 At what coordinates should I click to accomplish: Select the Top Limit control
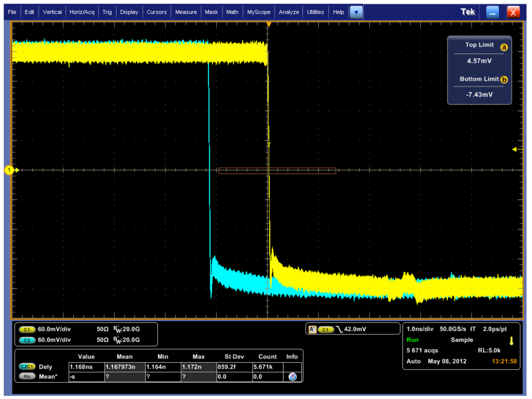pyautogui.click(x=479, y=52)
